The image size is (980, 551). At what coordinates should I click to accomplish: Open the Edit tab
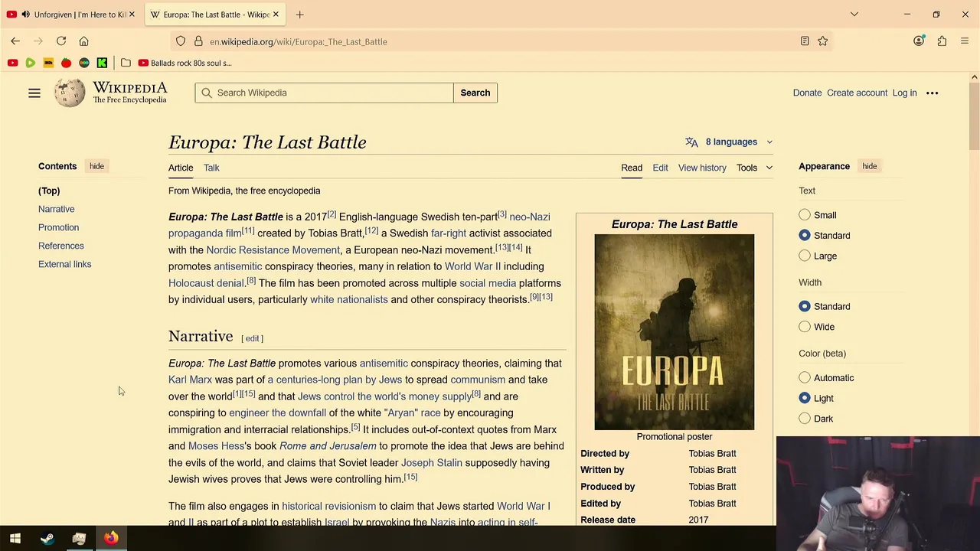(660, 168)
